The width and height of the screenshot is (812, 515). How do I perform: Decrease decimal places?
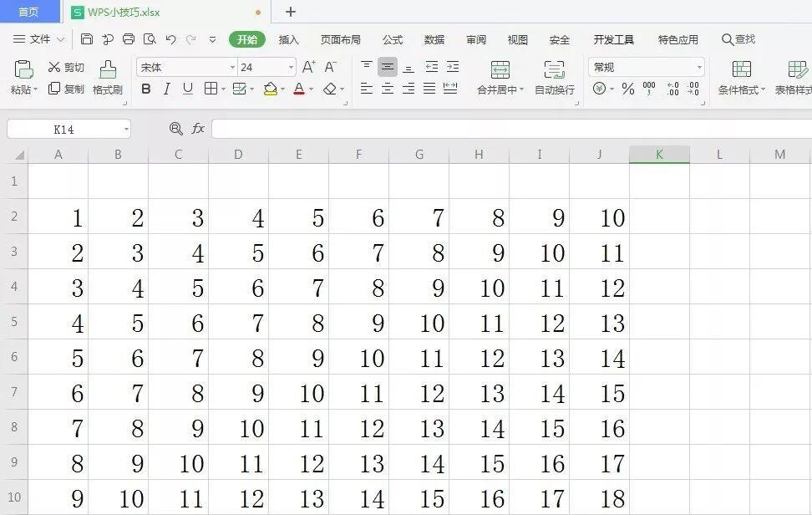(x=693, y=89)
